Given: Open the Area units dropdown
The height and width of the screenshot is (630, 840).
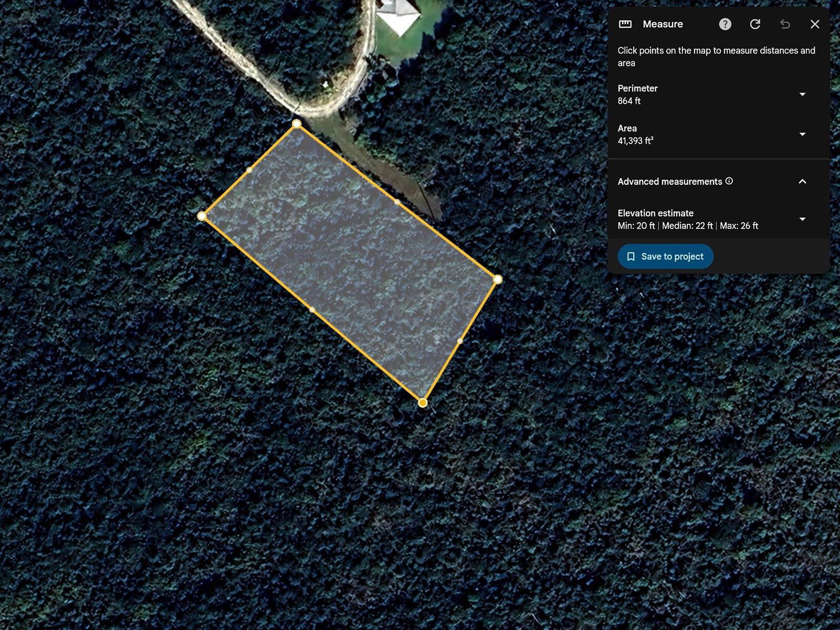Looking at the screenshot, I should [802, 134].
